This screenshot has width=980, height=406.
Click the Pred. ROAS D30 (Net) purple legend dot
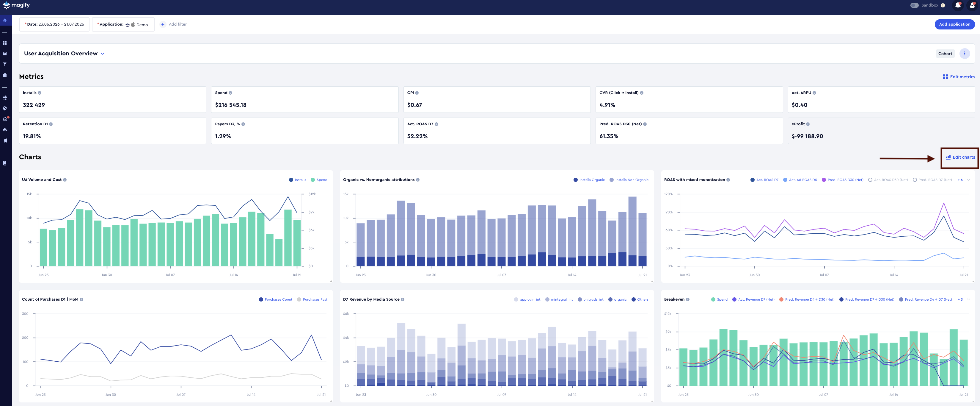824,180
